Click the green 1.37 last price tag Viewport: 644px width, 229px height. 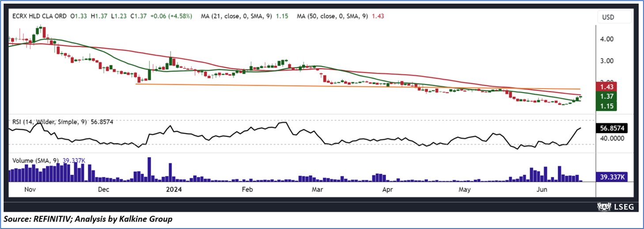tap(606, 96)
